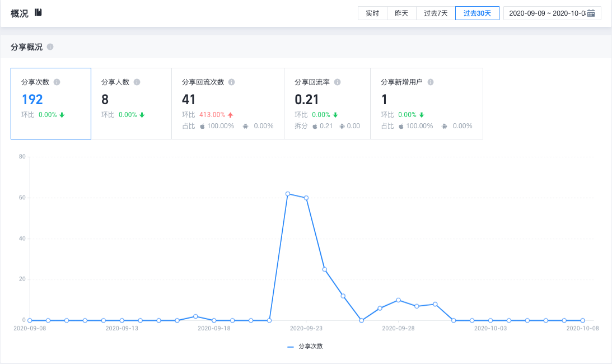Switch to 过去7天 time range
The width and height of the screenshot is (612, 364).
(436, 13)
